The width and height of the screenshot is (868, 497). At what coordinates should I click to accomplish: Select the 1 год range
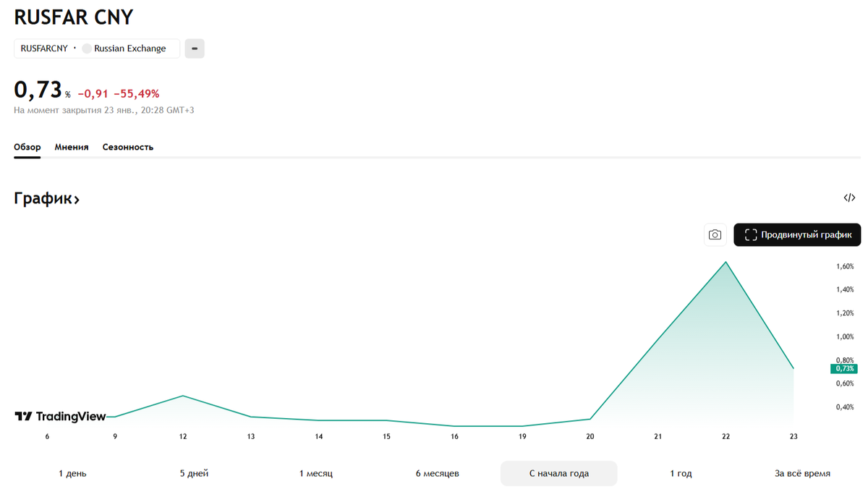pyautogui.click(x=681, y=473)
